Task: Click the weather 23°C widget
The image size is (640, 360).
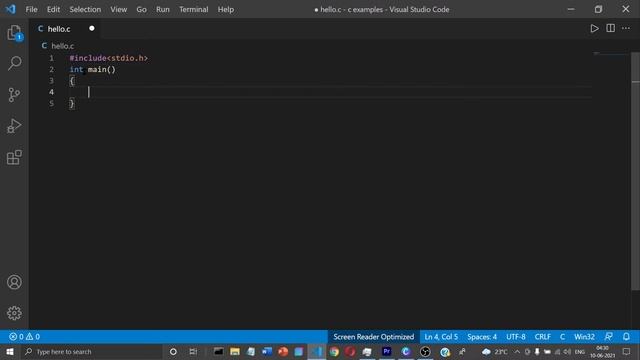Action: [x=495, y=351]
